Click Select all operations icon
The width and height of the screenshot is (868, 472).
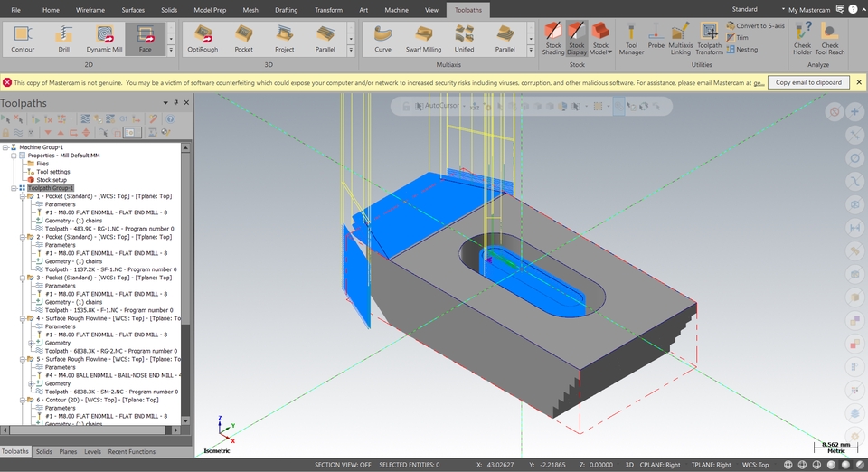[5, 119]
